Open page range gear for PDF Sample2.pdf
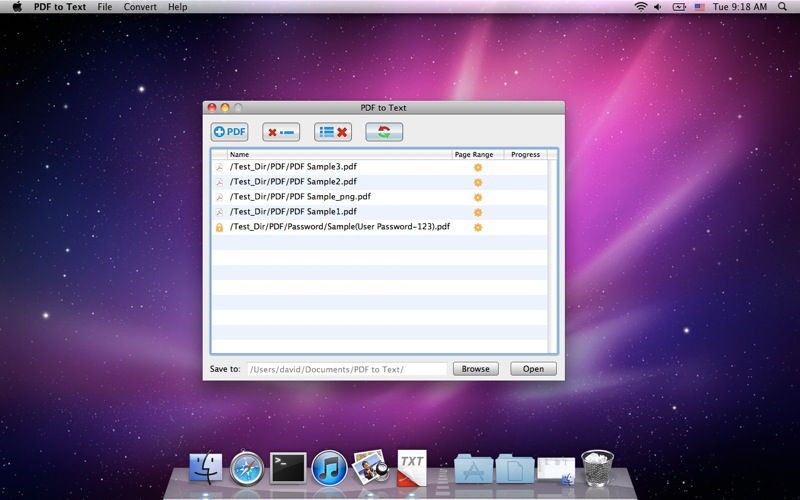 (x=478, y=182)
